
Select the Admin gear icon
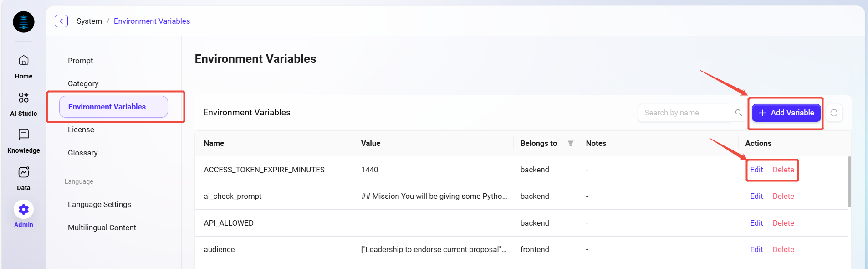point(24,210)
